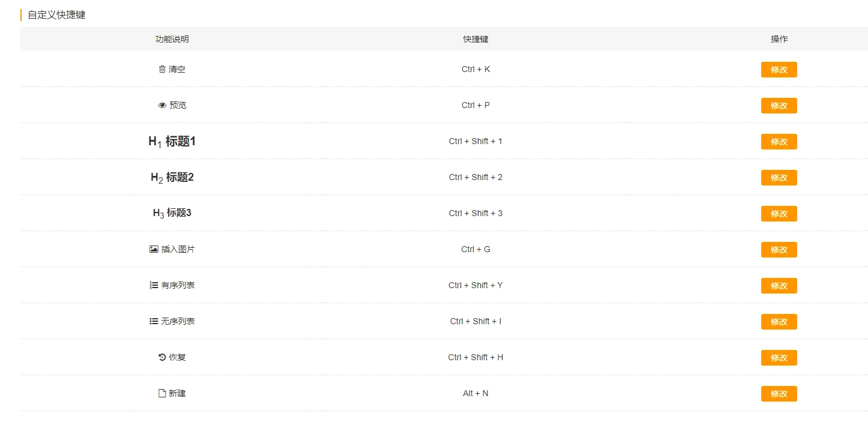The width and height of the screenshot is (868, 422).
Task: Click 修改 button for the 预览 row
Action: coord(779,106)
